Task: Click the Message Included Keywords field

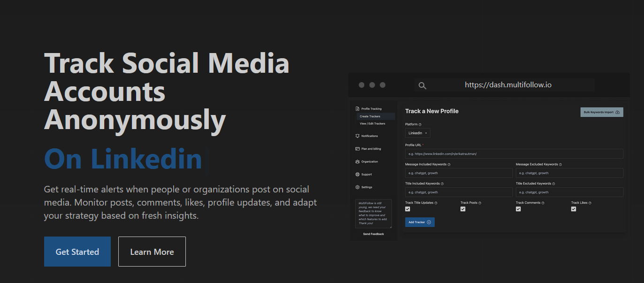Action: pyautogui.click(x=459, y=173)
